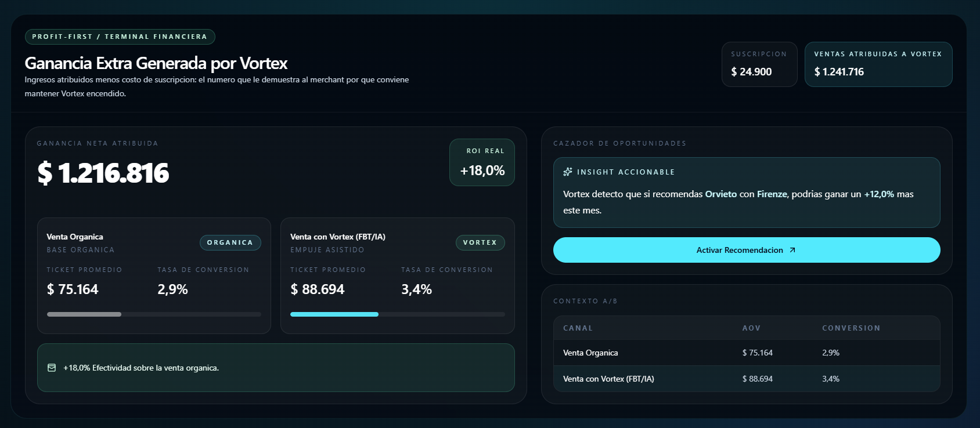Click the 3,4% conversion table cell
The width and height of the screenshot is (980, 428).
(831, 379)
